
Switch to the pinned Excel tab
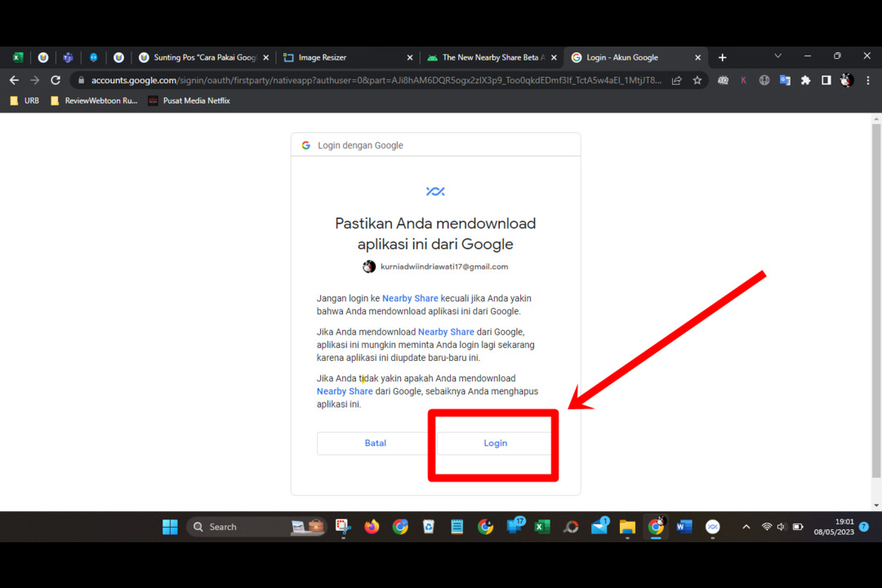tap(18, 57)
